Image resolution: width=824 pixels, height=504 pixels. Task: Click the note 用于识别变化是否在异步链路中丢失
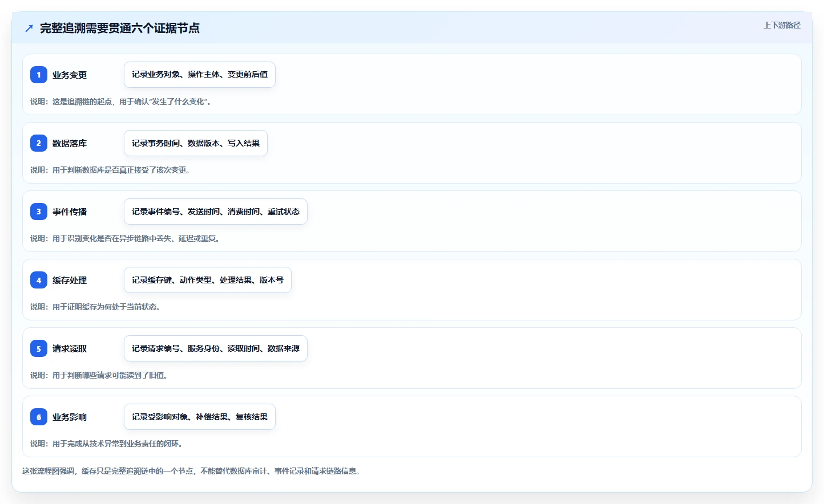coord(125,238)
